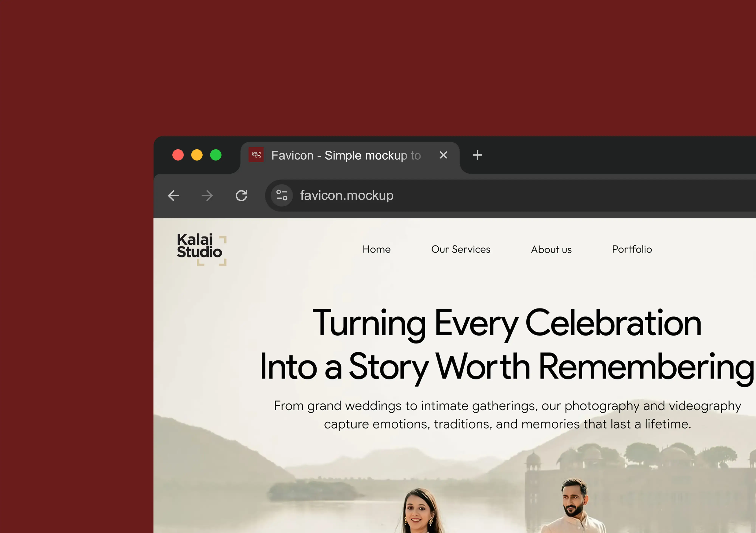Screen dimensions: 756x533
Task: Open a new tab with plus icon
Action: coord(477,155)
